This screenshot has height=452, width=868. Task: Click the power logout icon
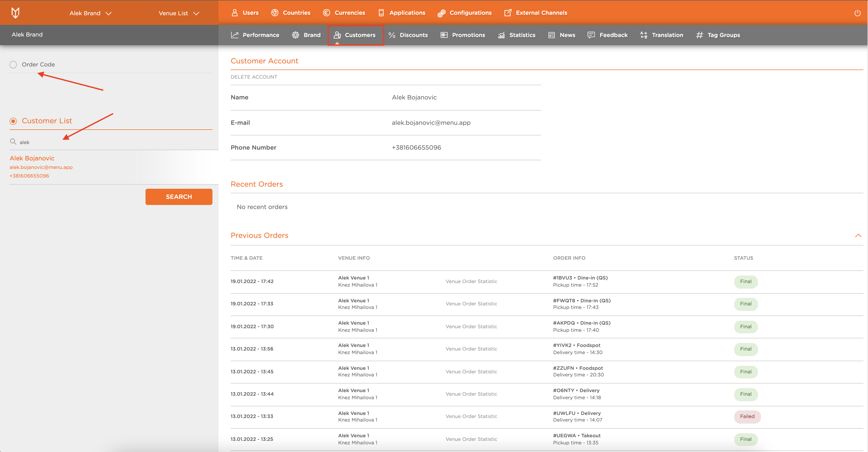click(857, 13)
